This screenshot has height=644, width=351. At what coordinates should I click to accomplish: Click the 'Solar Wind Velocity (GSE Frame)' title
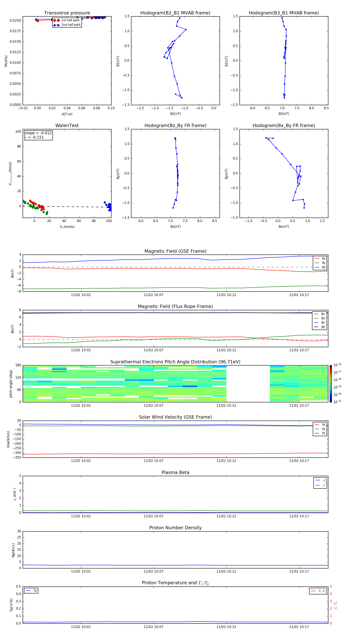175,417
